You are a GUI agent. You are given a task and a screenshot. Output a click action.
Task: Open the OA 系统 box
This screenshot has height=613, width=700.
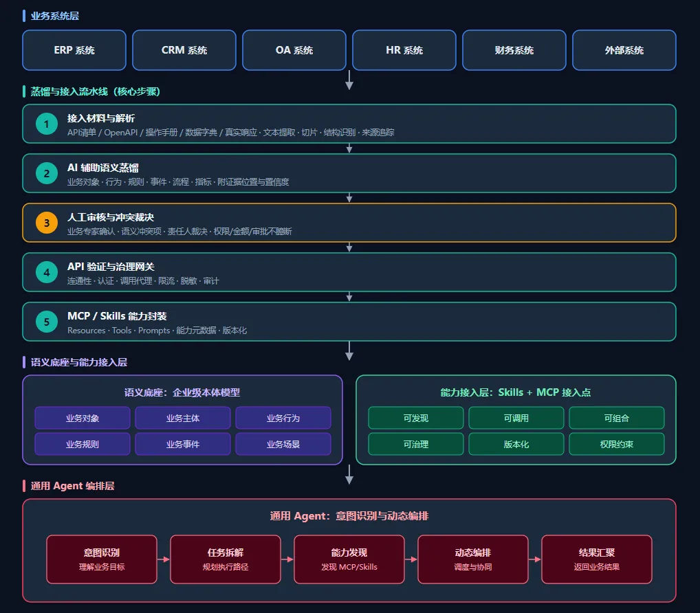click(294, 50)
